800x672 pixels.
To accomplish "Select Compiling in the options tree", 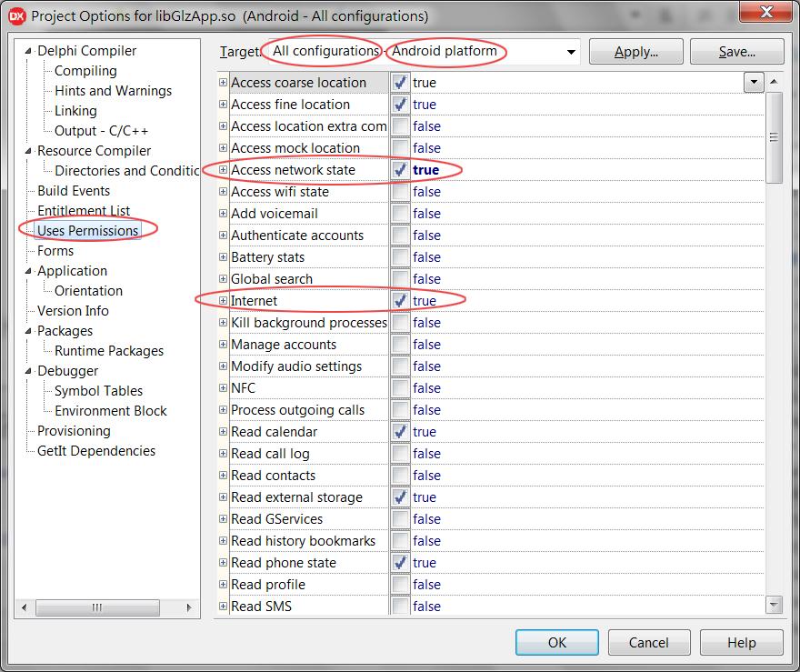I will click(x=85, y=71).
